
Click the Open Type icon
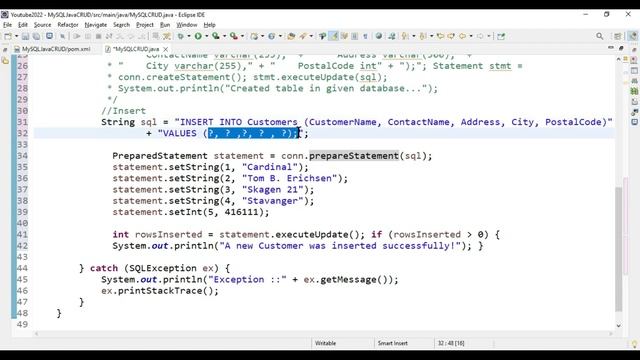291,36
